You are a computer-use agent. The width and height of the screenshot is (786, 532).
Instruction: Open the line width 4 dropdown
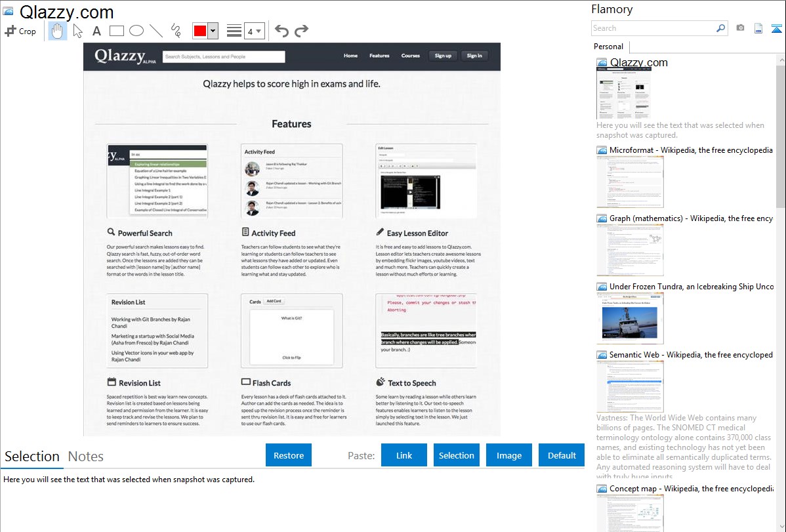click(x=254, y=31)
